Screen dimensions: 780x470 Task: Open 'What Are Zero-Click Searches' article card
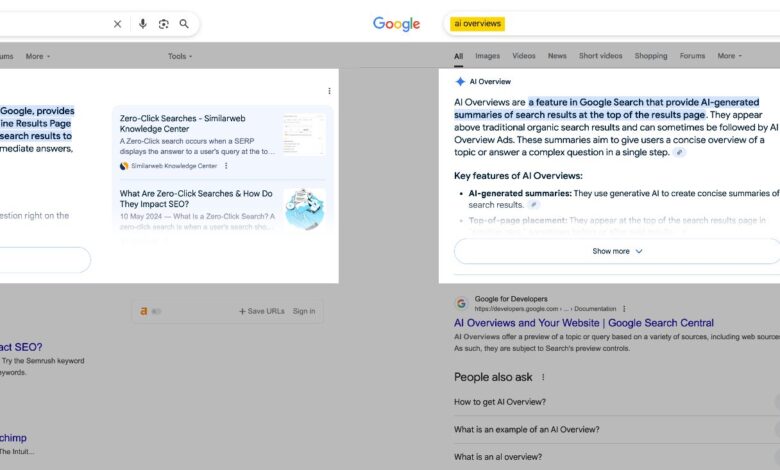click(x=222, y=210)
